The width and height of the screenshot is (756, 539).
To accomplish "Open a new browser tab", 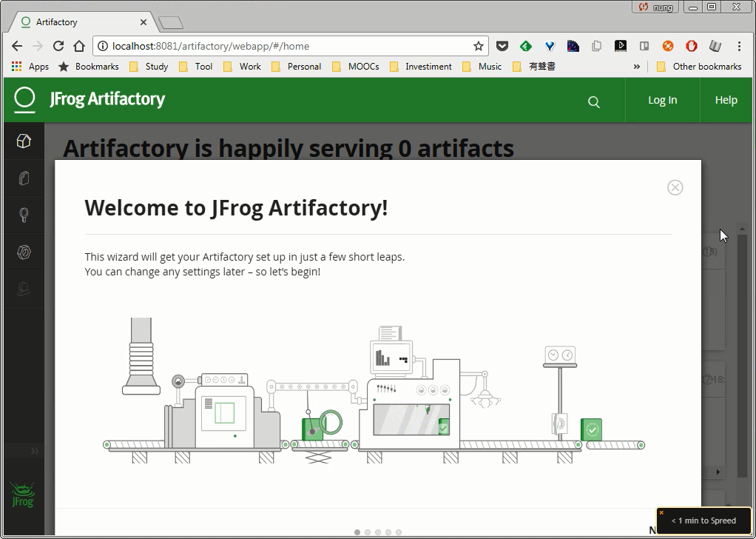I will click(171, 22).
